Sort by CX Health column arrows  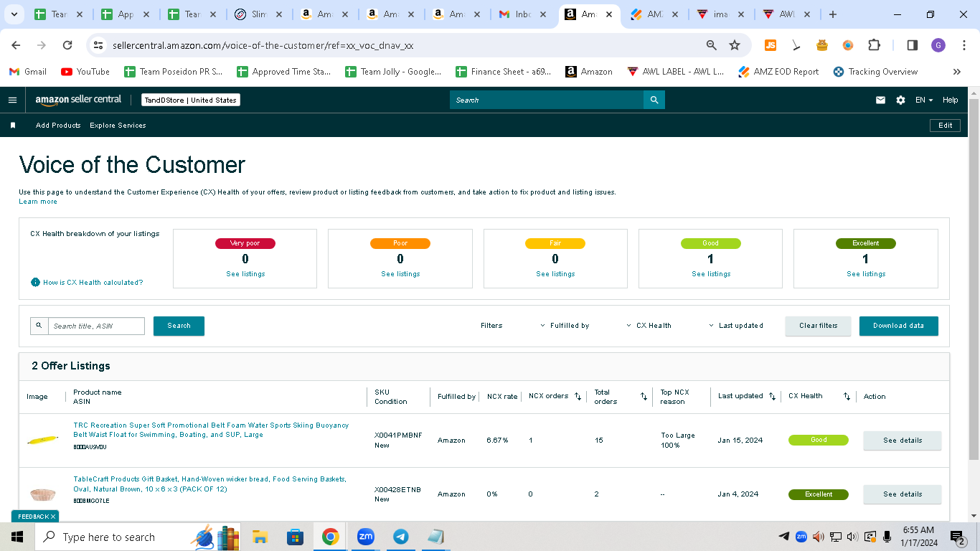[847, 396]
